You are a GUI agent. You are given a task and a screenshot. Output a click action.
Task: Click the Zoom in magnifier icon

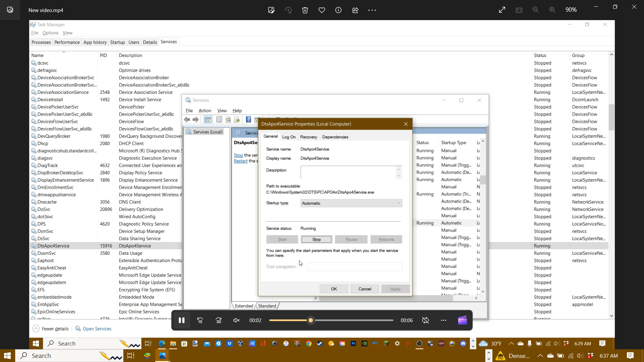[x=552, y=10]
